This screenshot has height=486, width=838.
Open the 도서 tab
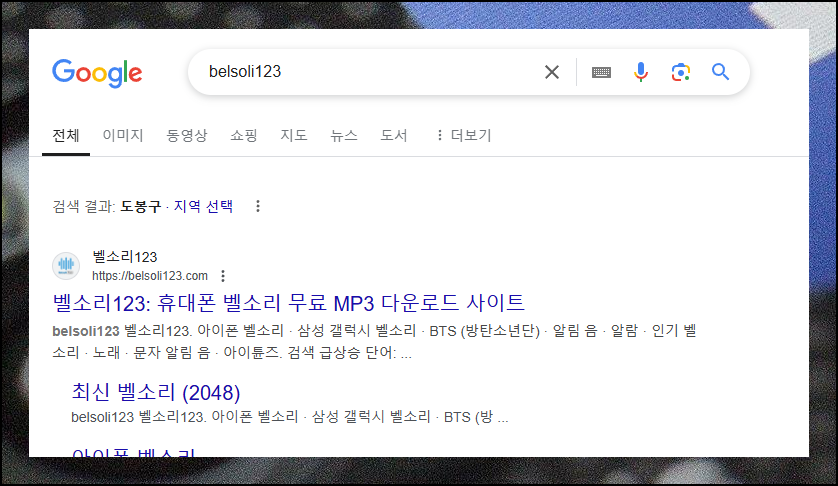393,136
